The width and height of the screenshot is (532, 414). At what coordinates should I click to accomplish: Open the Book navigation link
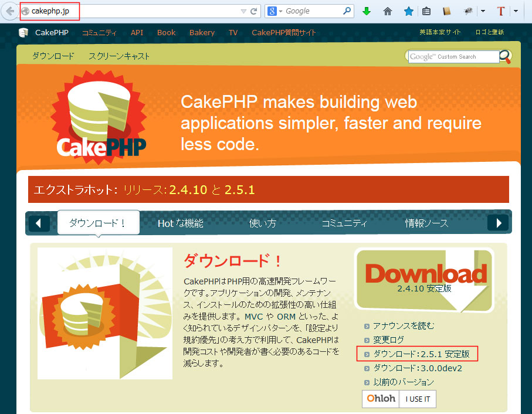pos(166,33)
